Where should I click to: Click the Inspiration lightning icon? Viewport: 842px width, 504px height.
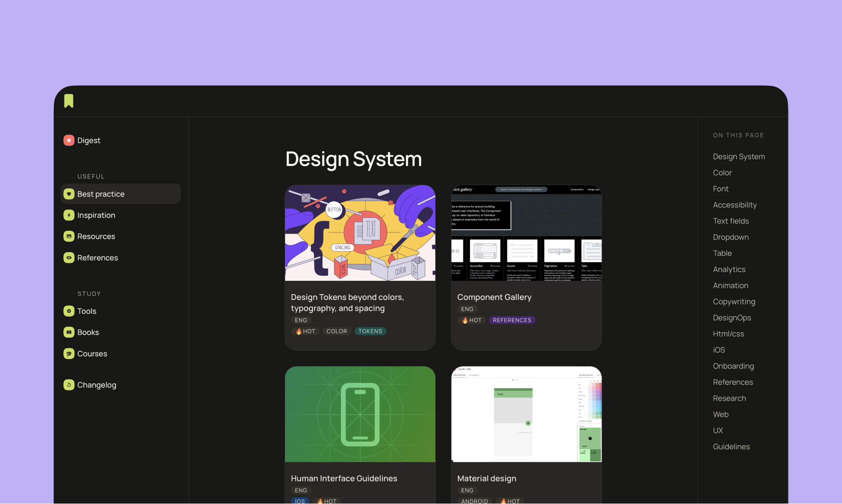tap(69, 215)
